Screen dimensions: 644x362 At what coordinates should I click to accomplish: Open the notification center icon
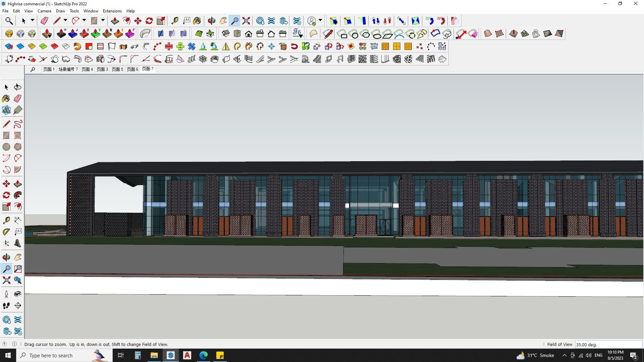point(634,355)
